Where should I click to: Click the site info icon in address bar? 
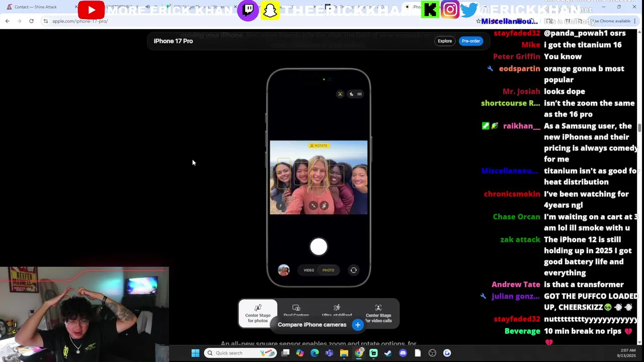click(x=46, y=21)
